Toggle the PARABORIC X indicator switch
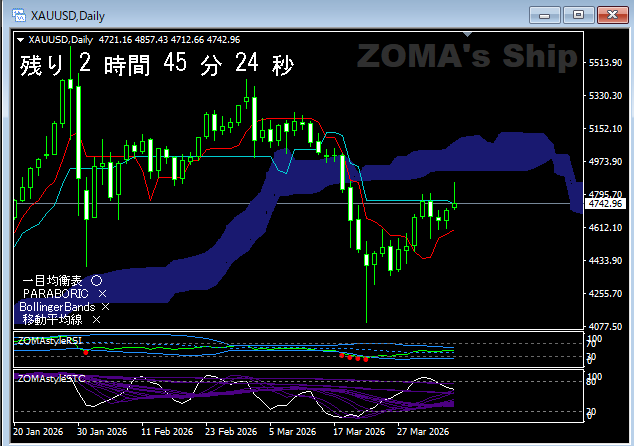Screen dimensions: 634x446 pos(102,294)
